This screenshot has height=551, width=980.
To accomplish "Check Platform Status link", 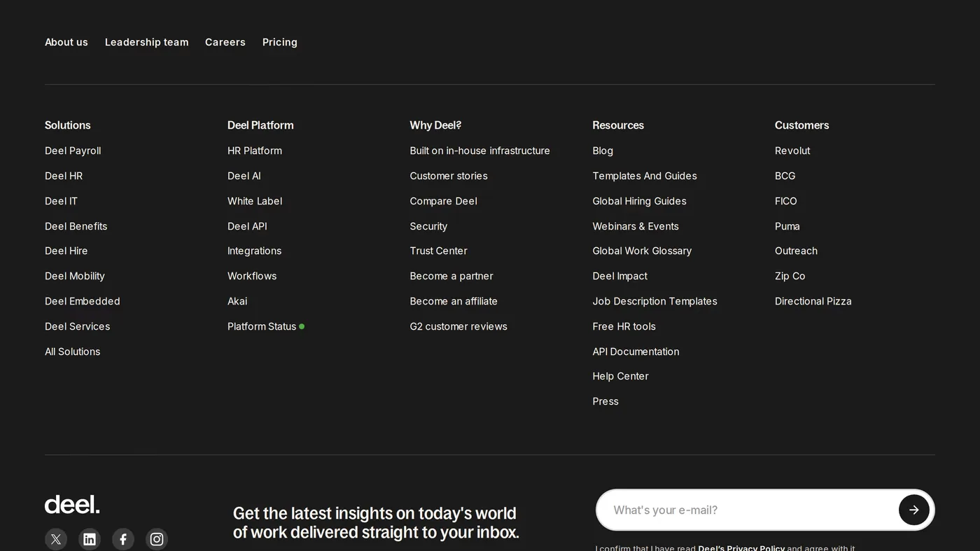I will pos(265,326).
